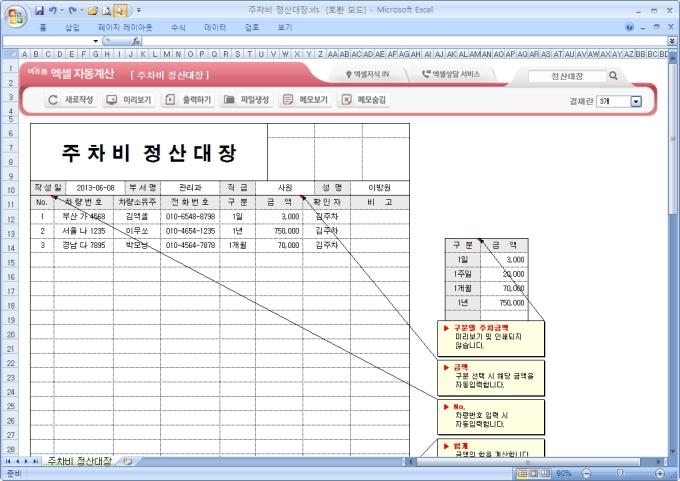Open the 보기 ribbon tab
This screenshot has height=481, width=680.
click(x=285, y=27)
